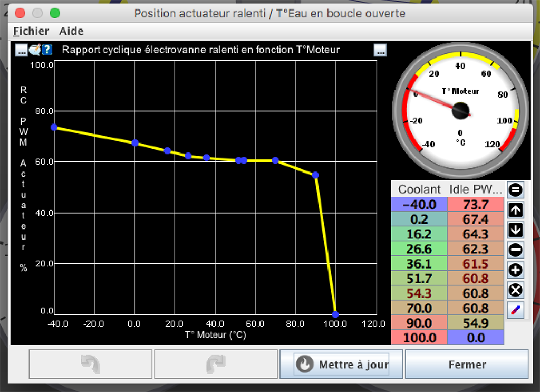
Task: Click the multiply (X) circle icon
Action: tap(515, 290)
